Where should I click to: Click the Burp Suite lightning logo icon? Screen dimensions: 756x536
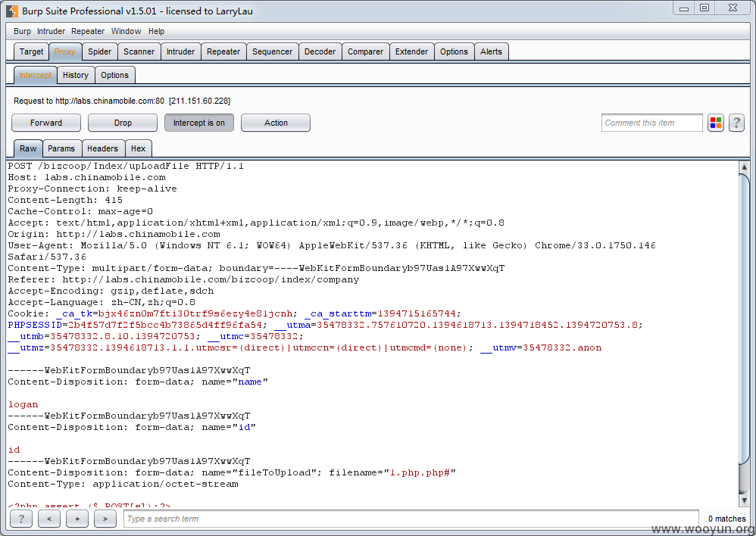[12, 11]
